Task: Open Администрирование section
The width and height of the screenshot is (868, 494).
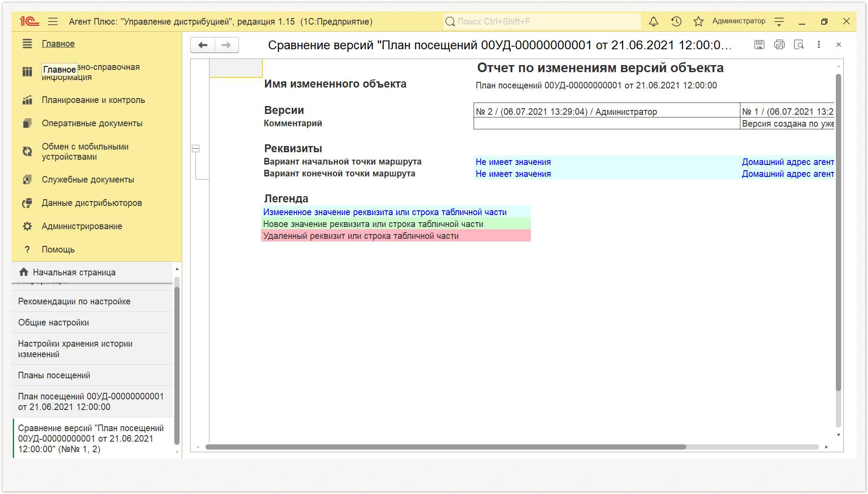Action: coord(82,226)
